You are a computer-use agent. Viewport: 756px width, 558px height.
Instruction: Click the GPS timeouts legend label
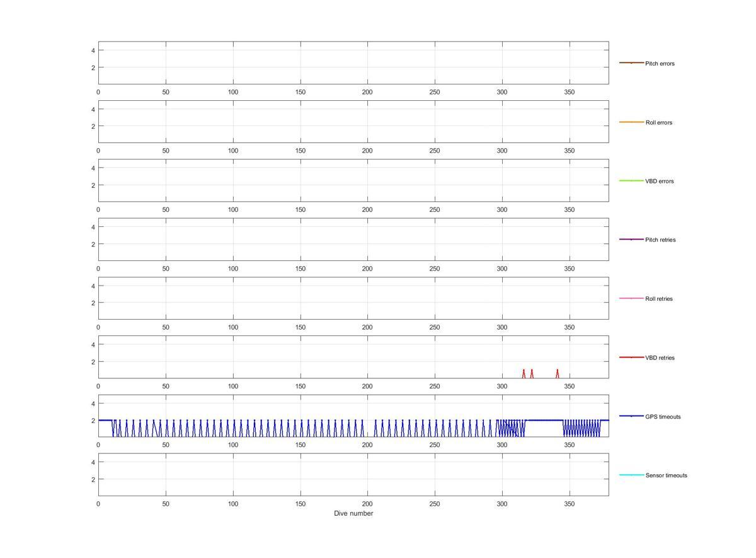663,417
